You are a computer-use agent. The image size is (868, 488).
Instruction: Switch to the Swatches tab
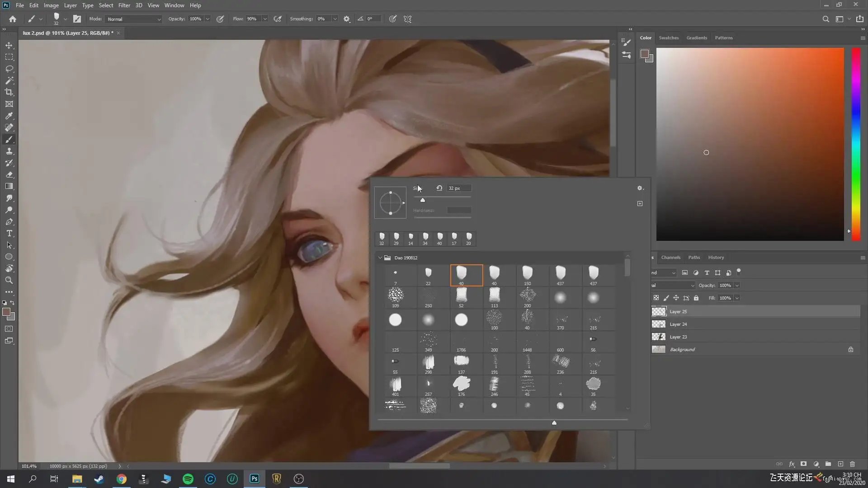pos(669,38)
